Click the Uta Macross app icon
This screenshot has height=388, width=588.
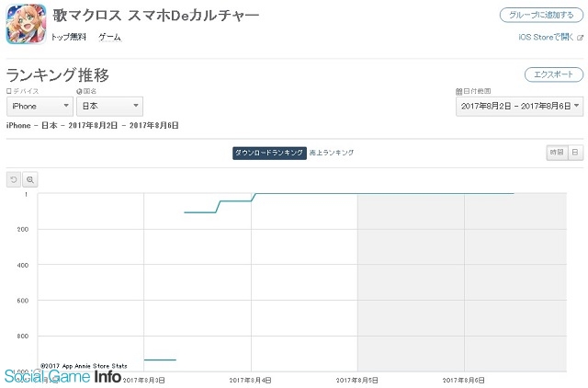(26, 25)
